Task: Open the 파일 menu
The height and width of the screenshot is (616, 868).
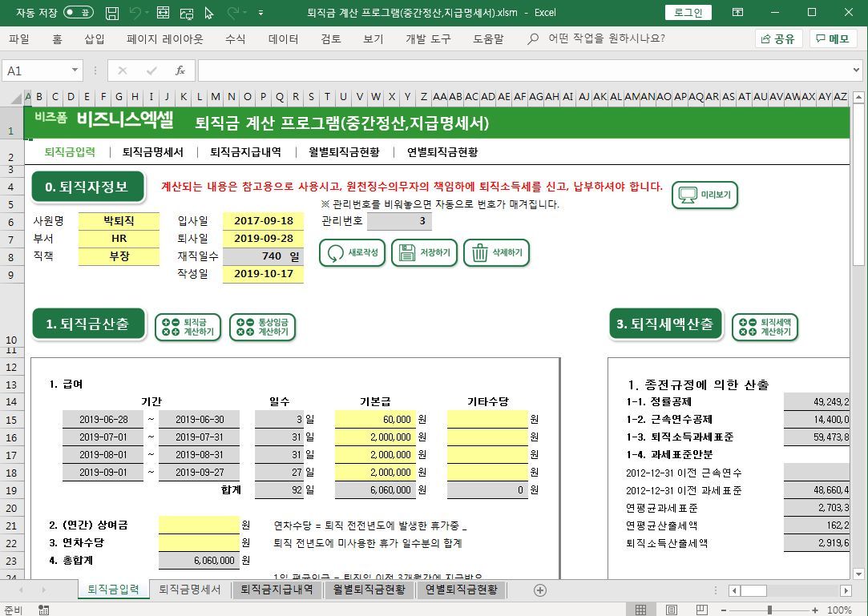Action: pyautogui.click(x=18, y=38)
